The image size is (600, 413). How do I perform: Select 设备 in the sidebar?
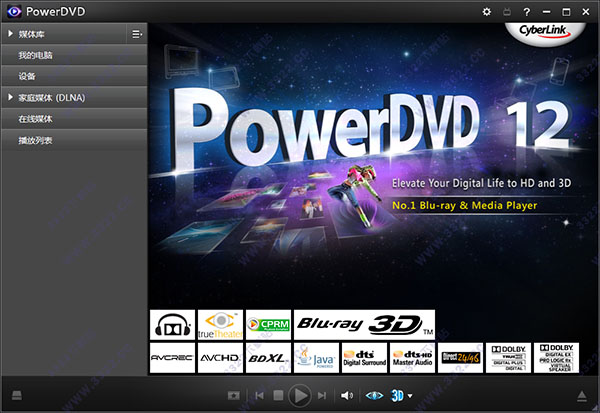(74, 76)
